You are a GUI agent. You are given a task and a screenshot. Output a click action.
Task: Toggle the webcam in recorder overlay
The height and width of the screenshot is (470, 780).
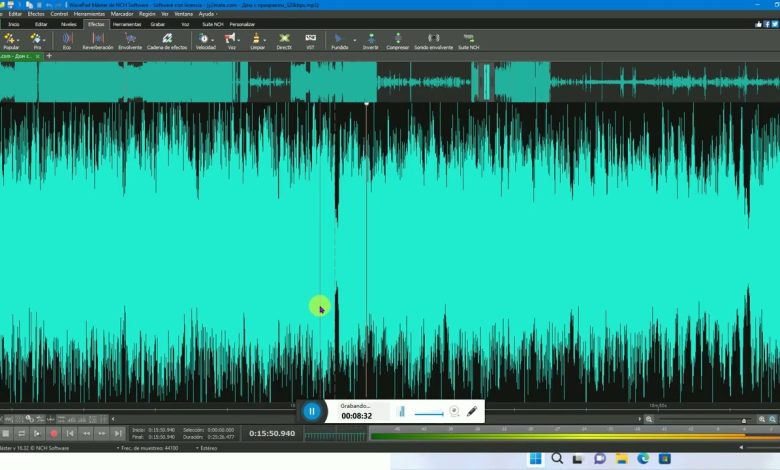click(x=454, y=411)
